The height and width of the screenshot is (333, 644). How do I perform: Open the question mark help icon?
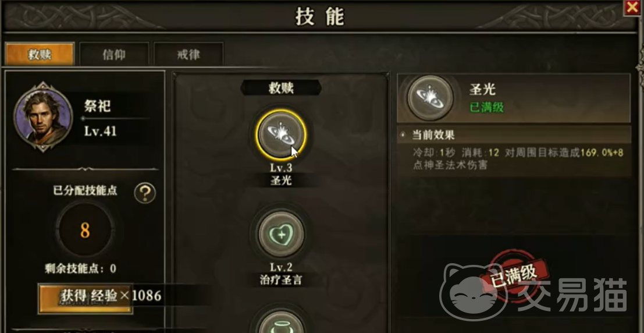tap(145, 193)
